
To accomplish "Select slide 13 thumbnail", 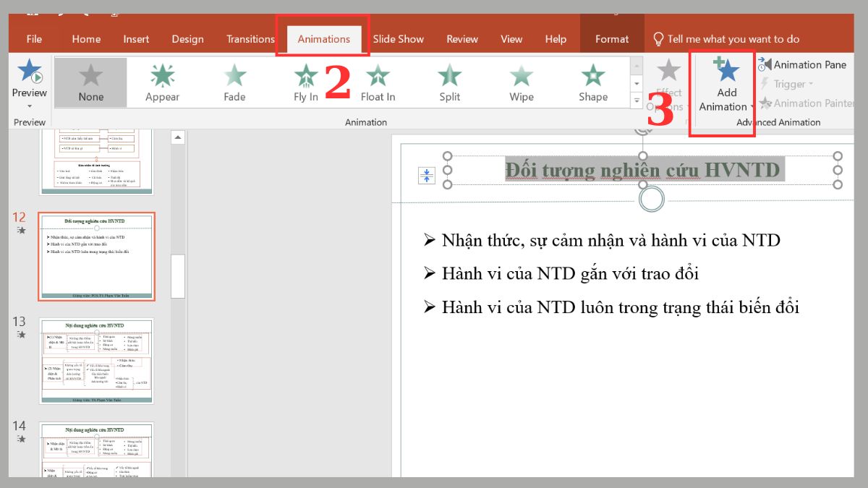I will coord(96,361).
